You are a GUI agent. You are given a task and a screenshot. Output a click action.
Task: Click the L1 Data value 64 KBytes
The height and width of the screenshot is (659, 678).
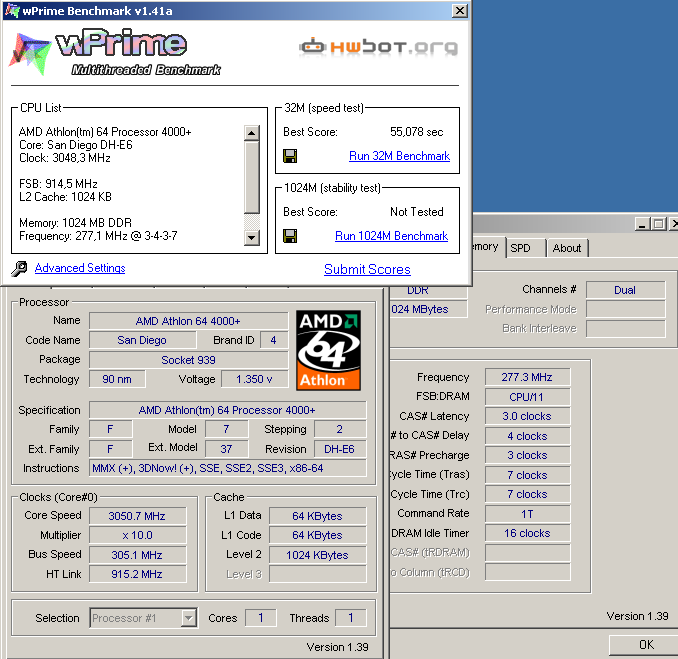click(317, 516)
